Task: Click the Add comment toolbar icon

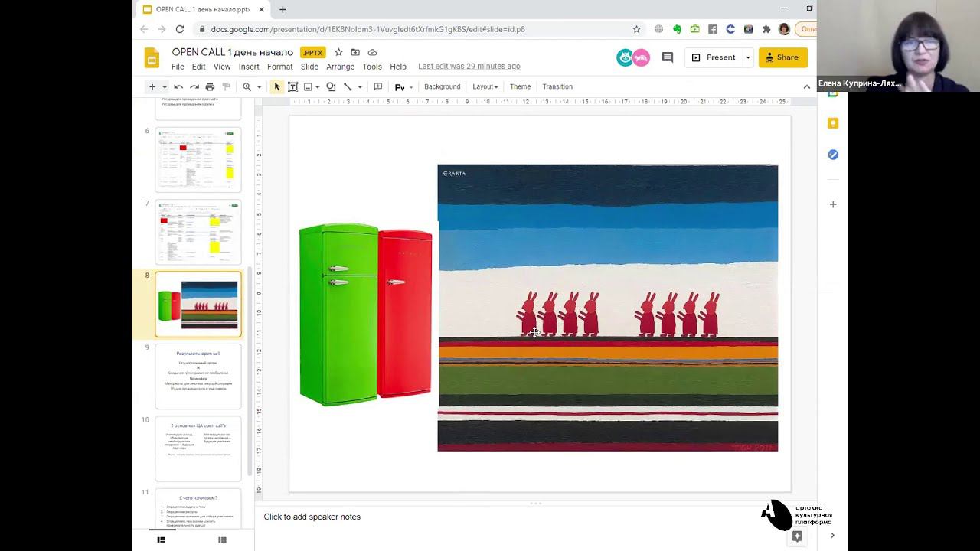Action: tap(377, 87)
